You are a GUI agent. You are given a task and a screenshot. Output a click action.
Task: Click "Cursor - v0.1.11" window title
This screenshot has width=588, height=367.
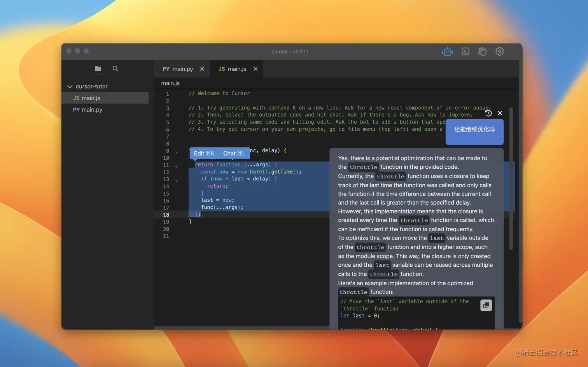pyautogui.click(x=290, y=51)
